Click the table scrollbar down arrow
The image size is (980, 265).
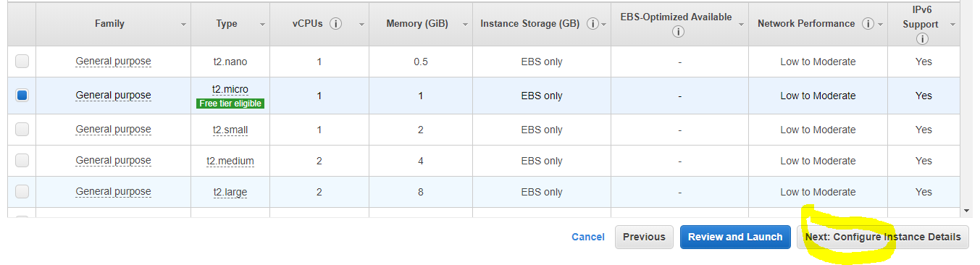point(966,210)
